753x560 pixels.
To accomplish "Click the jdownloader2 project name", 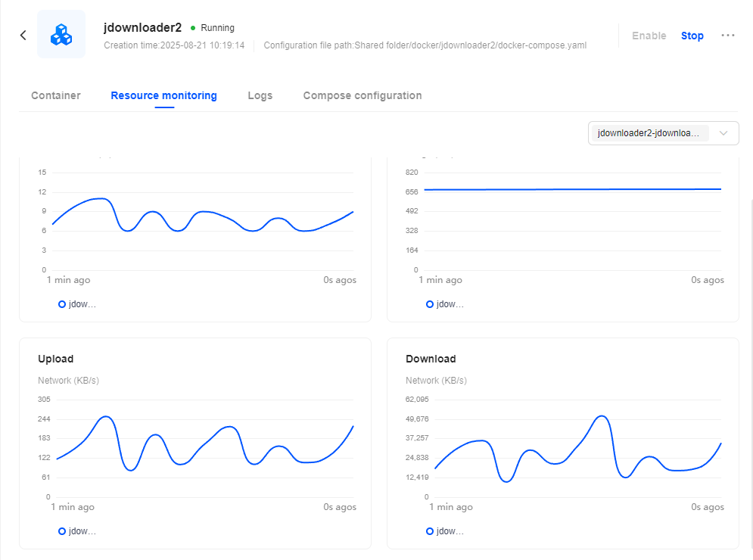I will pos(142,27).
